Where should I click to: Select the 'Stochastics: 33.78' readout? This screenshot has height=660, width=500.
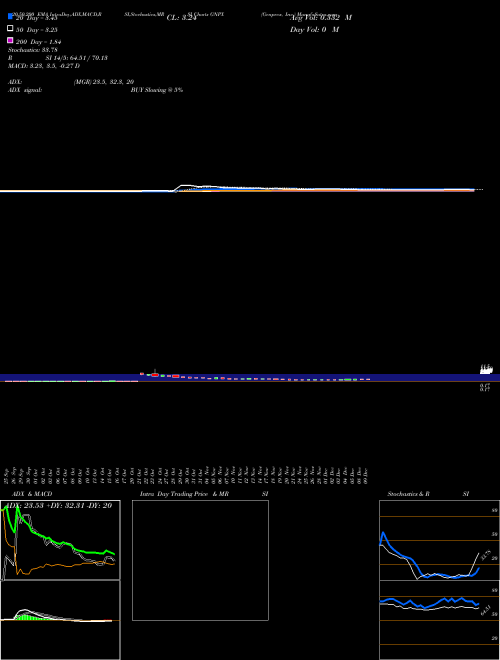point(32,50)
